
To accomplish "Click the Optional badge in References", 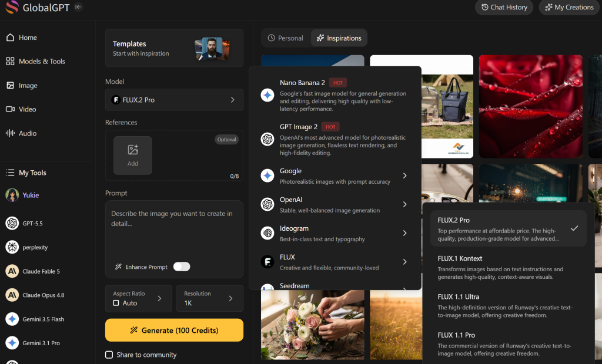I will tap(226, 140).
